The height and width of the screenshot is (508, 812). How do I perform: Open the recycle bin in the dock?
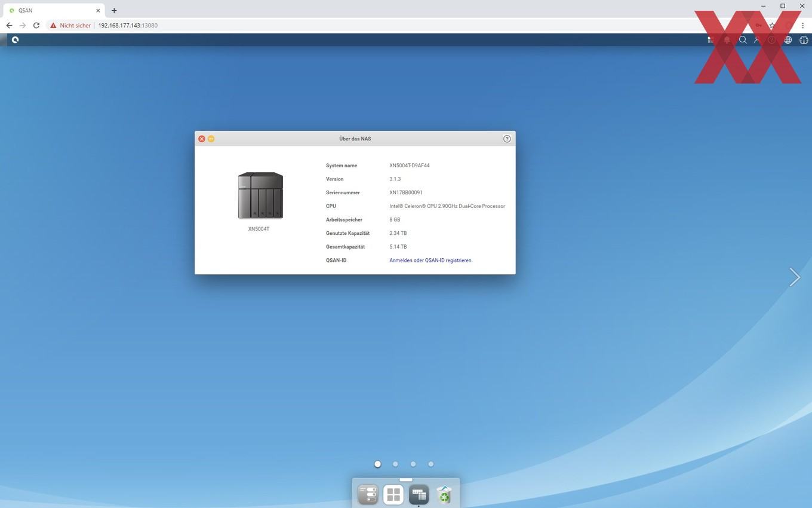pos(444,494)
